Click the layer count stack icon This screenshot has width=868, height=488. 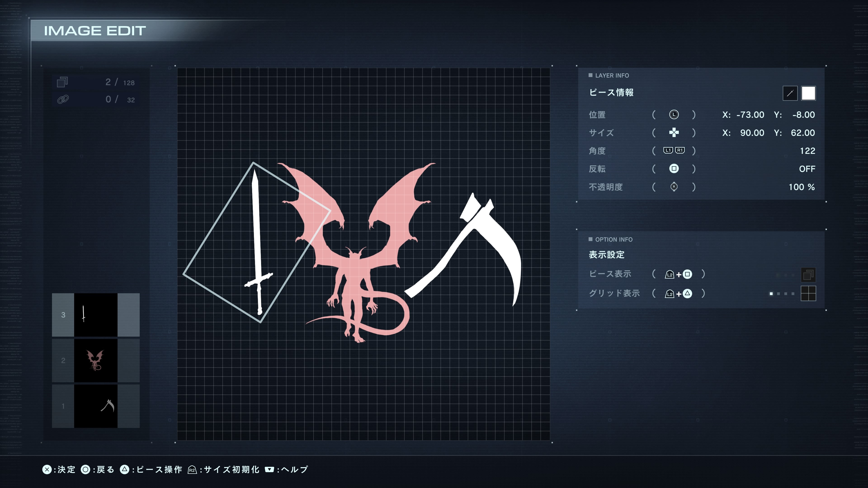coord(62,82)
